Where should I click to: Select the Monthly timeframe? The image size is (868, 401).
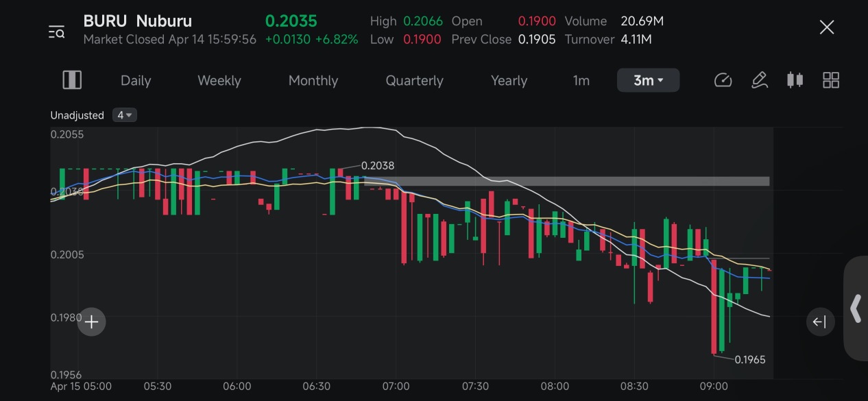click(313, 80)
